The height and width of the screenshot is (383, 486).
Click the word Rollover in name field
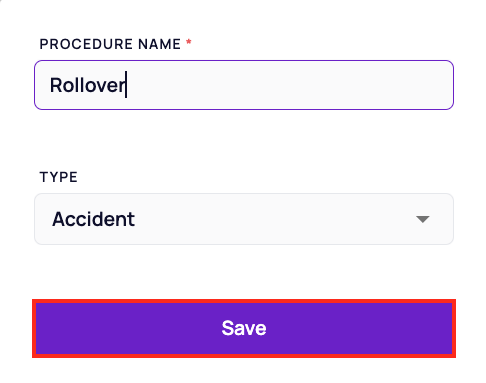[87, 85]
